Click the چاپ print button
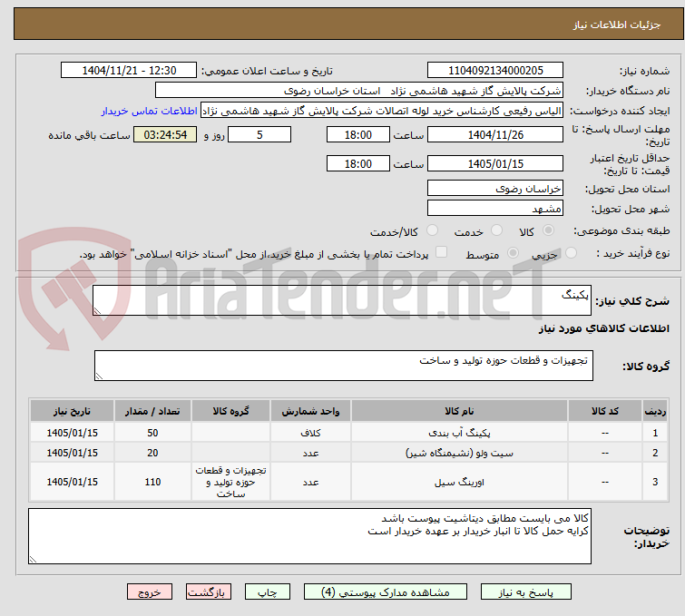Viewport: 685px width, 616px height. pyautogui.click(x=268, y=592)
